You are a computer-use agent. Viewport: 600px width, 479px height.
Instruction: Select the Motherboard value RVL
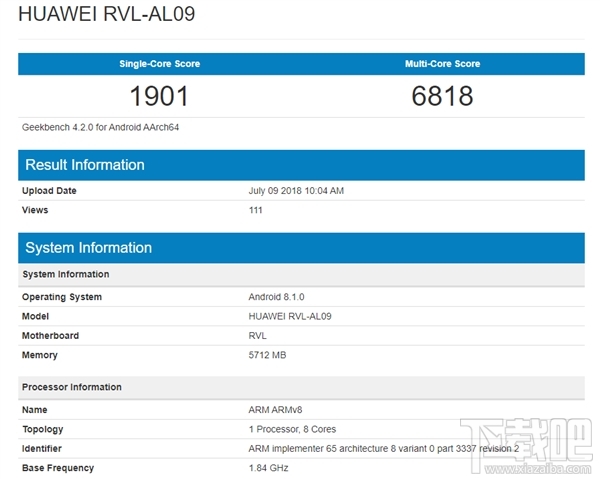pos(258,336)
